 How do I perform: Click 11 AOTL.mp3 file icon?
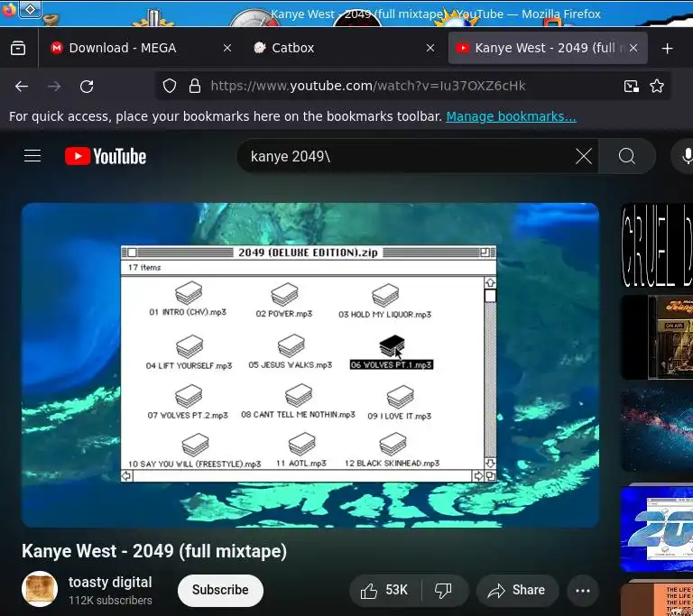(302, 444)
